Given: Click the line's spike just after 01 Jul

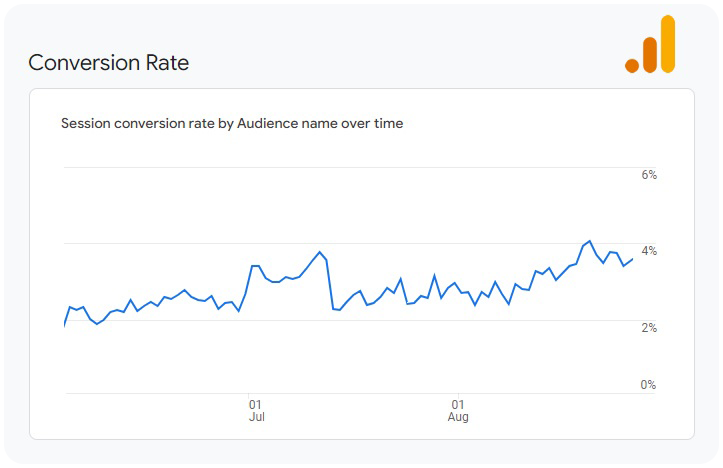Looking at the screenshot, I should (254, 266).
